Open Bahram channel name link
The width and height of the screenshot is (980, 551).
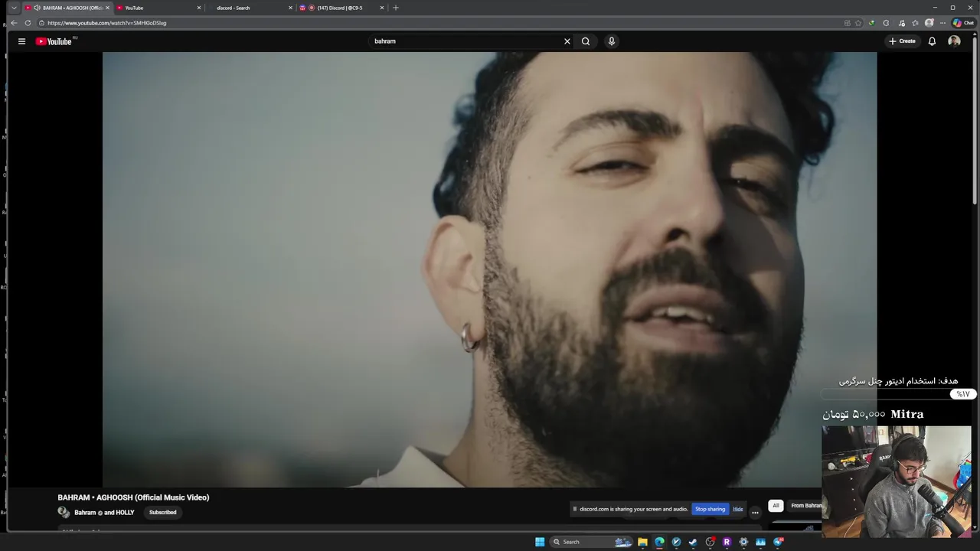pos(85,513)
